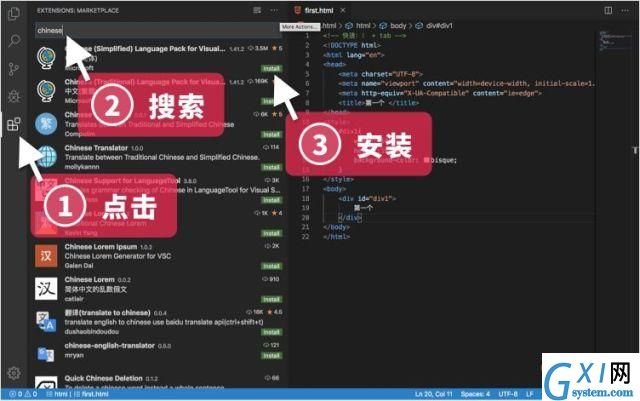
Task: Click line number 17 in the gutter
Action: click(x=305, y=189)
